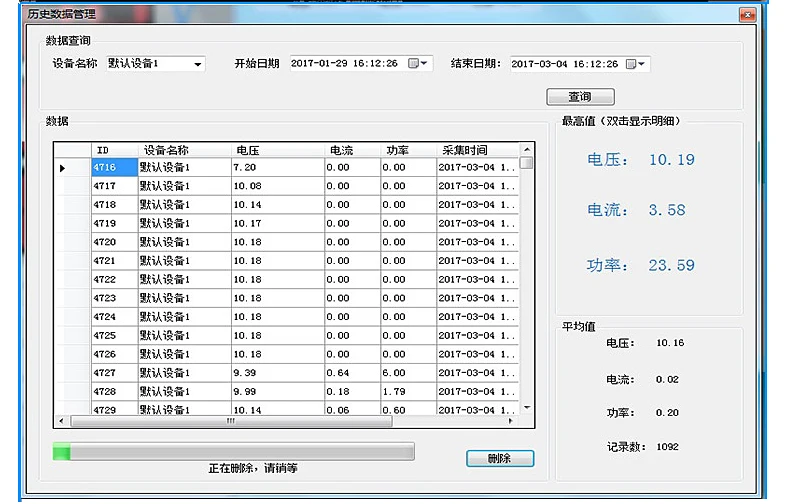Click the average 电流 value 0.02

[x=667, y=380]
